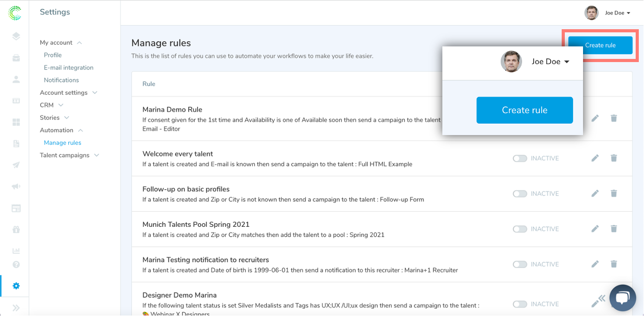
Task: Open the chat support widget
Action: click(x=622, y=298)
